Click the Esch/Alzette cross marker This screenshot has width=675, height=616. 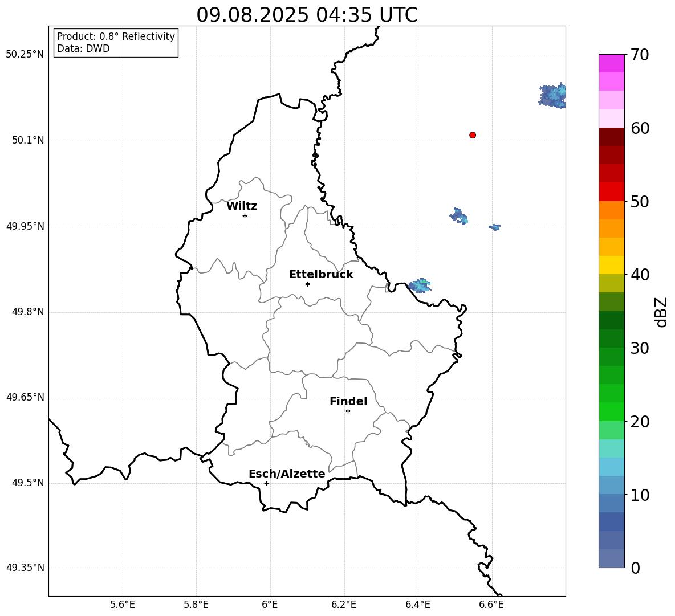click(x=266, y=483)
